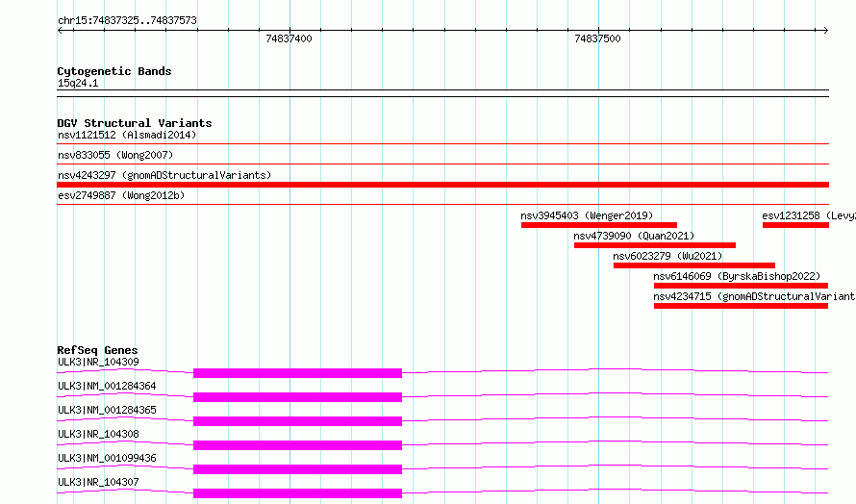Open variant esv2749887 (Wong2012b)
The width and height of the screenshot is (856, 504).
[121, 195]
